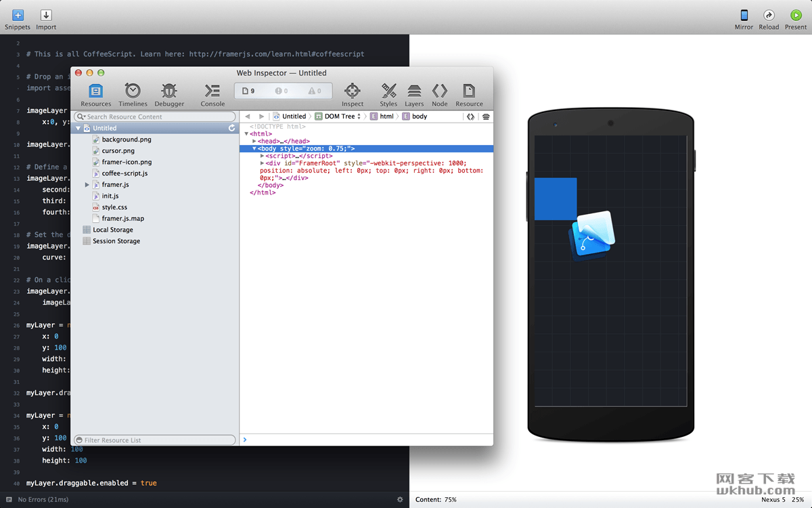Image resolution: width=812 pixels, height=508 pixels.
Task: Click the No Errors (21ms) status text
Action: tap(43, 499)
